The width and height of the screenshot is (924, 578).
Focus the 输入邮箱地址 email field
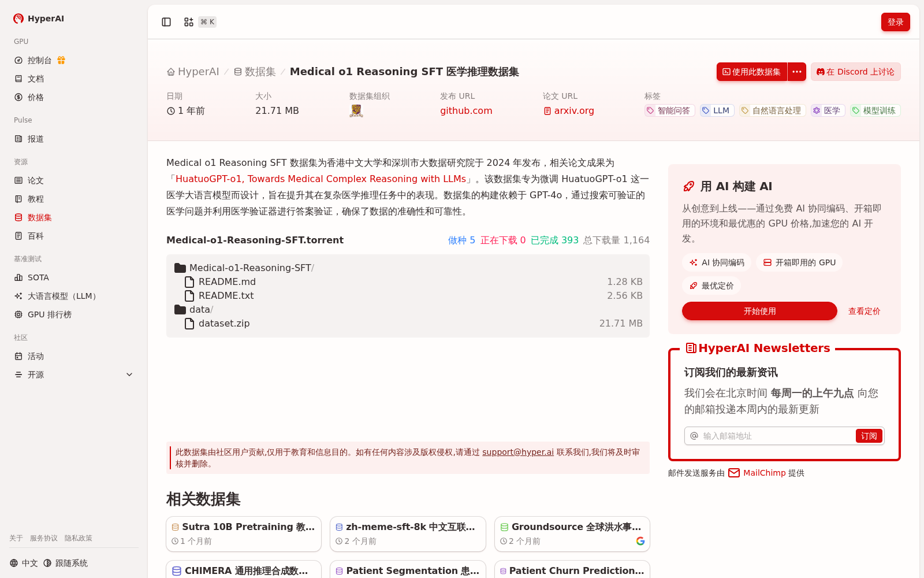(777, 436)
